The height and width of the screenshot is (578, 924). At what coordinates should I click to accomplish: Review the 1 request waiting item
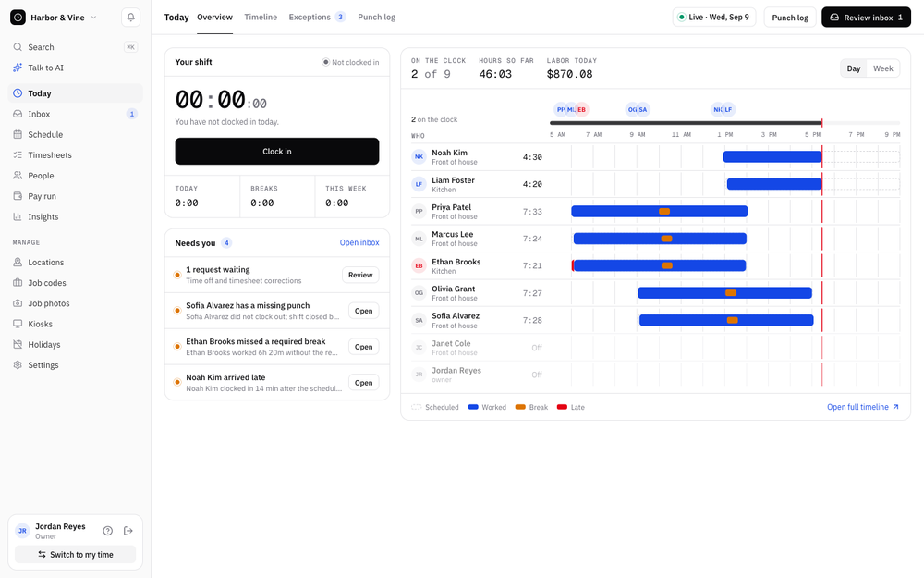tap(360, 275)
